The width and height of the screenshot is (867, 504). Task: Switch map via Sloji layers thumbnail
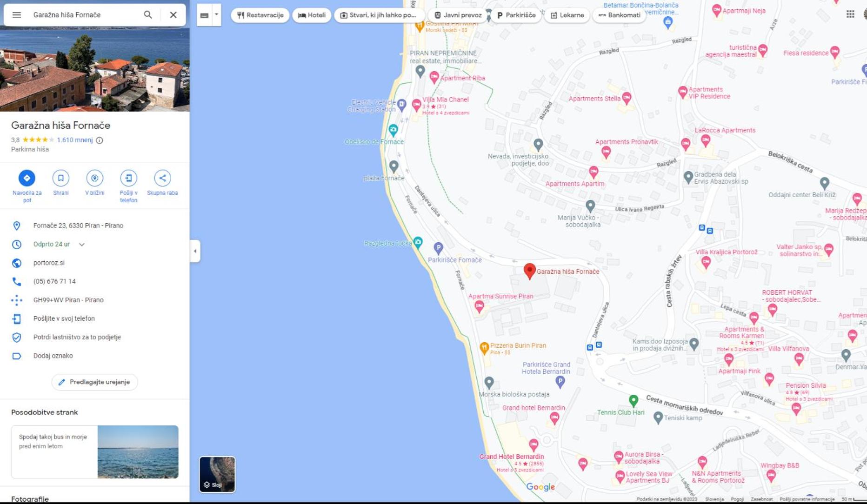coord(217,474)
